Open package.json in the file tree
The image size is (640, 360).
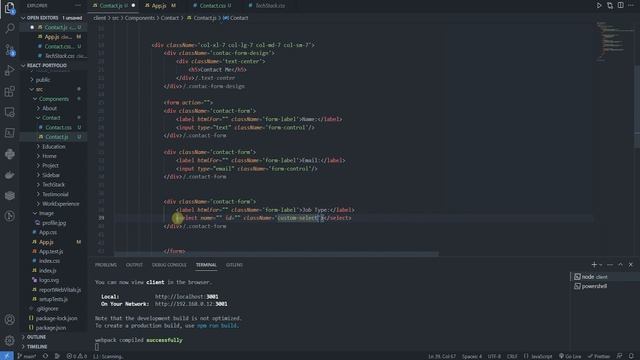[x=53, y=328]
